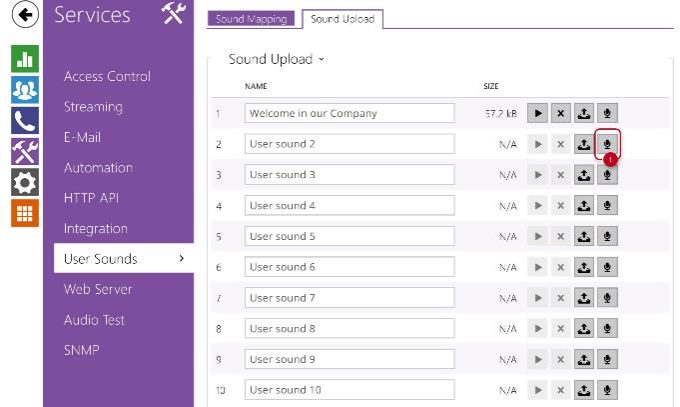Screen dimensions: 680x407
Task: Record sound 2 with microphone icon
Action: click(607, 144)
